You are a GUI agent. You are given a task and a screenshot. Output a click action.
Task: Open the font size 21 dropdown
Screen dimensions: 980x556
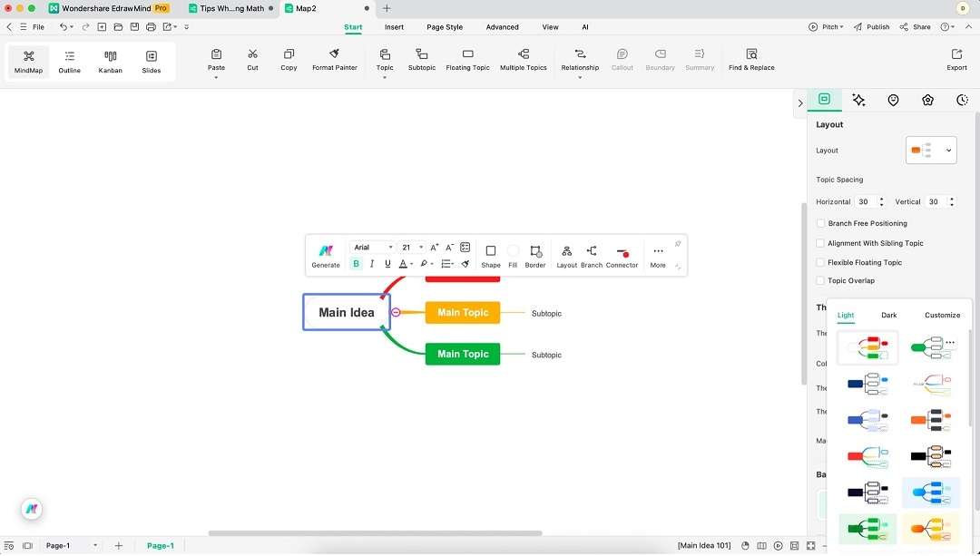tap(412, 248)
